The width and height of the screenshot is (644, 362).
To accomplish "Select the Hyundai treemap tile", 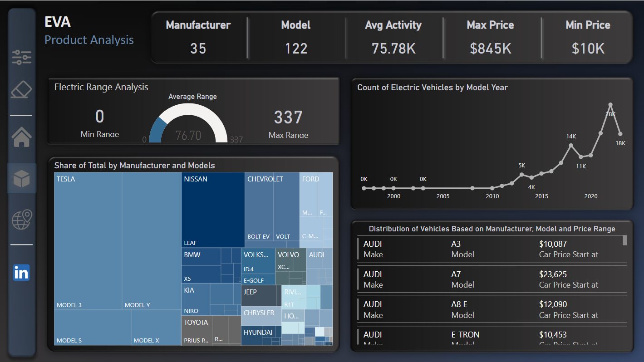I will (x=261, y=335).
